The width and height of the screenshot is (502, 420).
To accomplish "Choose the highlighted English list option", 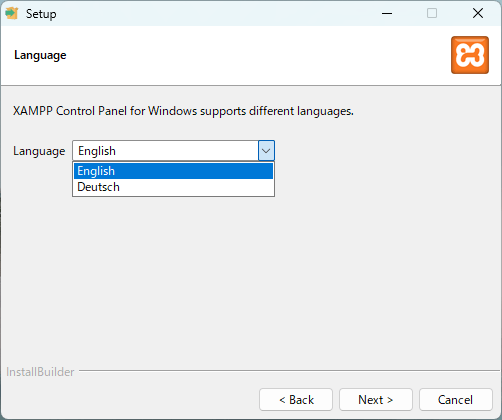I will tap(173, 171).
